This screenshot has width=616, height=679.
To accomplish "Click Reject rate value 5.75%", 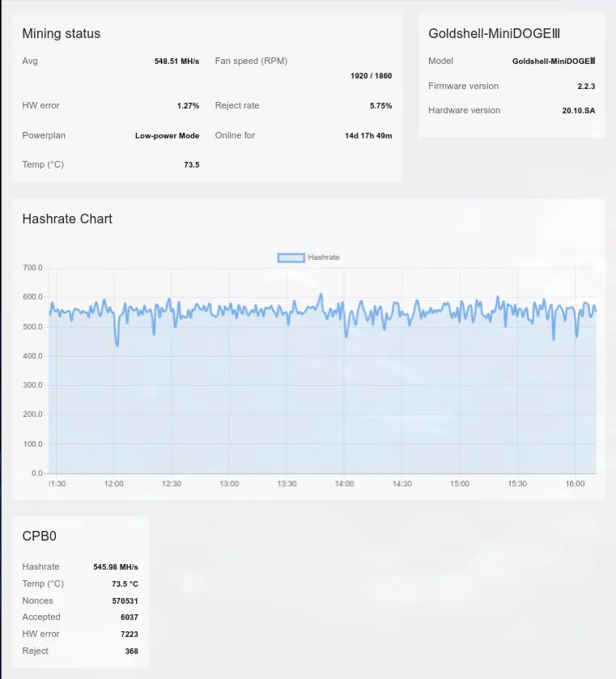I will 380,106.
